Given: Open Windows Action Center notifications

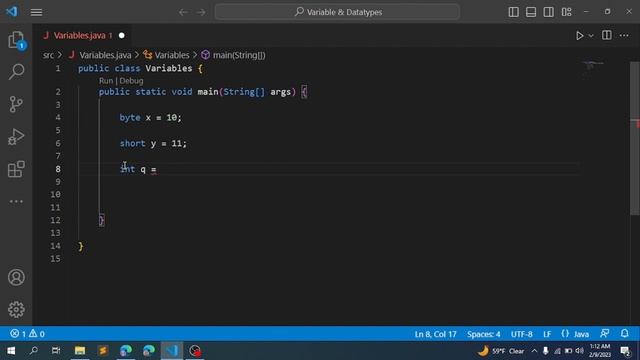Looking at the screenshot, I should [625, 351].
